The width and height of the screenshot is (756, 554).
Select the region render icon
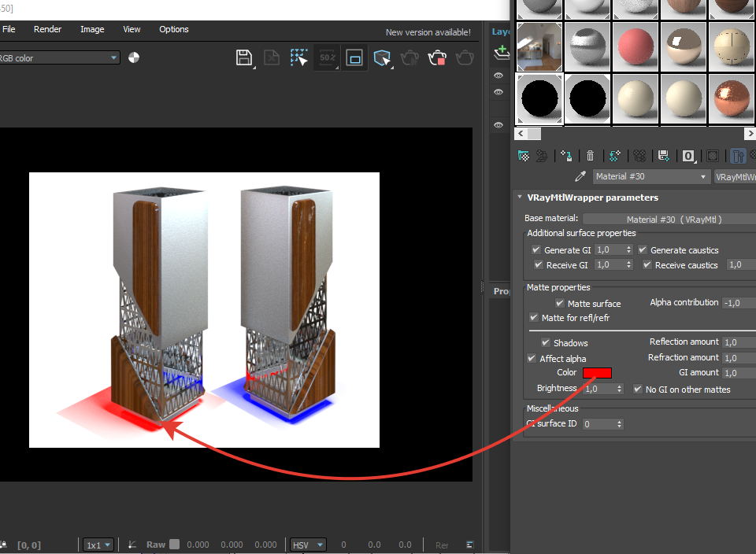coord(299,57)
